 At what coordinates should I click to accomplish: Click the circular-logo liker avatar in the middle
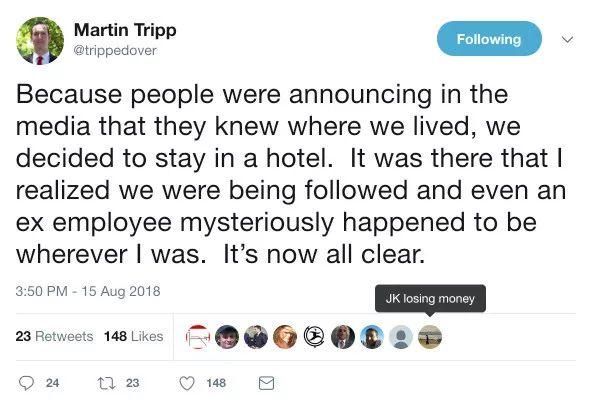(314, 337)
